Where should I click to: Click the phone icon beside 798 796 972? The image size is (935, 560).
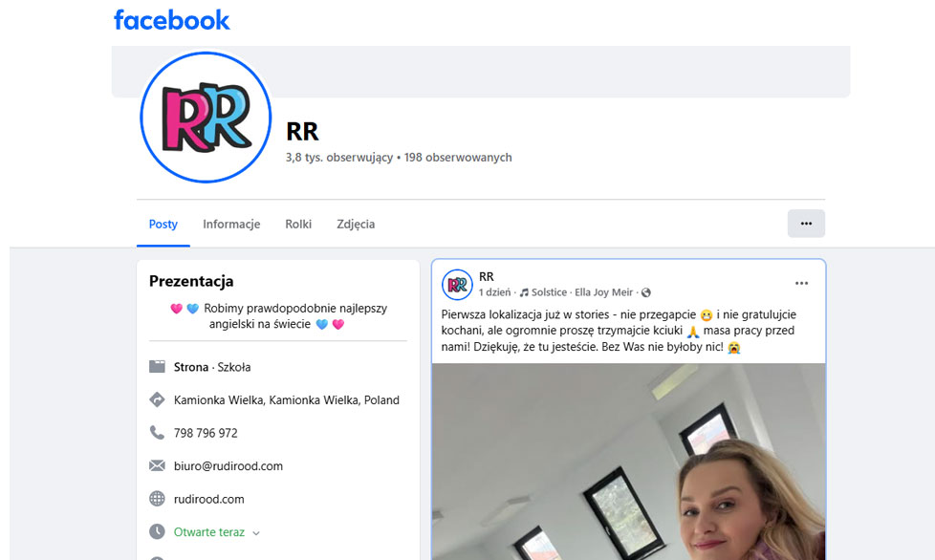[157, 433]
